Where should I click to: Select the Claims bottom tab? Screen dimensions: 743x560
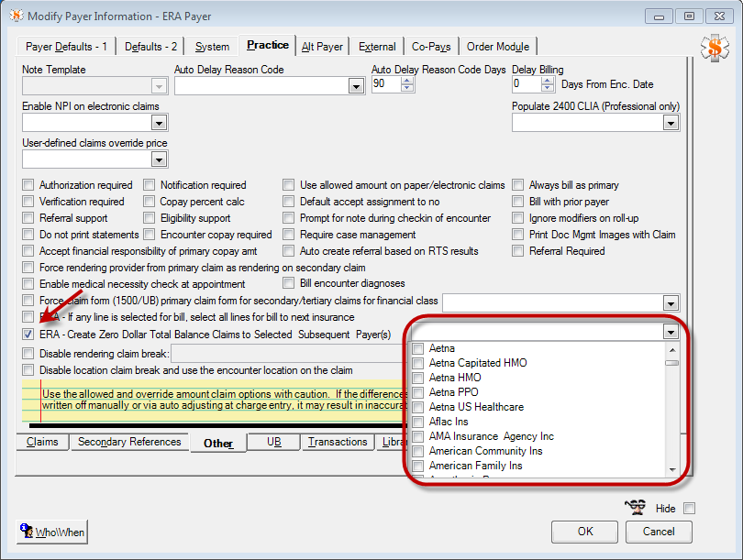[42, 442]
